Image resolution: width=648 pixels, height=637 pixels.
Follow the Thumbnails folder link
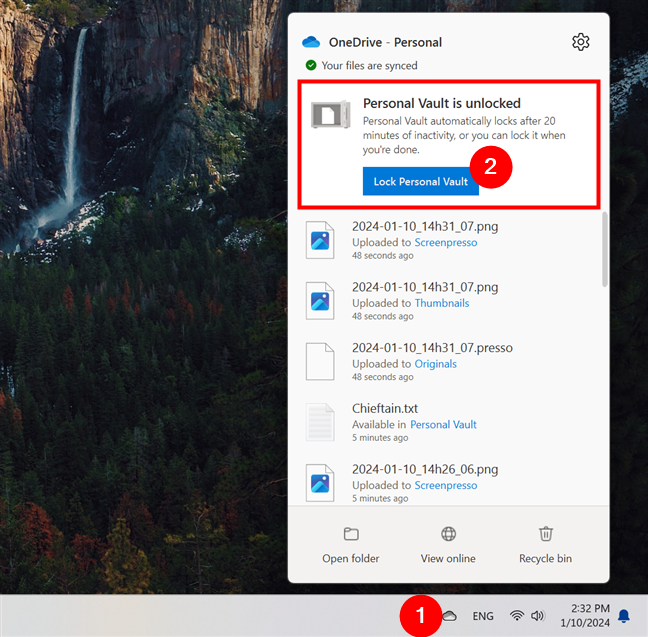coord(442,303)
